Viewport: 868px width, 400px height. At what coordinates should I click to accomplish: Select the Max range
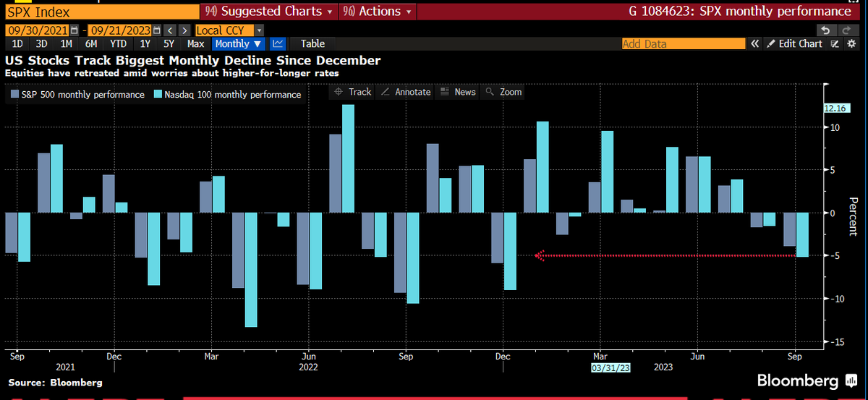click(196, 43)
